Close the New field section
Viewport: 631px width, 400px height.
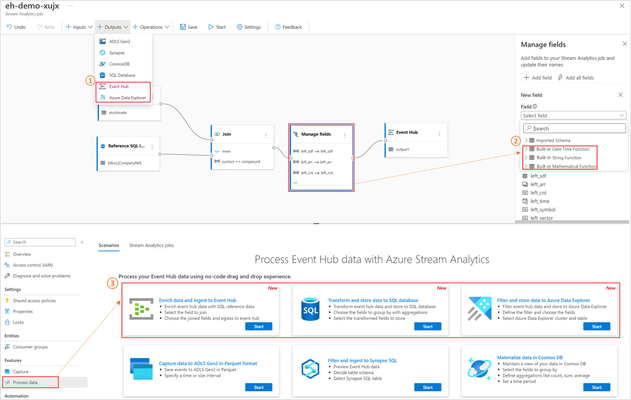(621, 95)
